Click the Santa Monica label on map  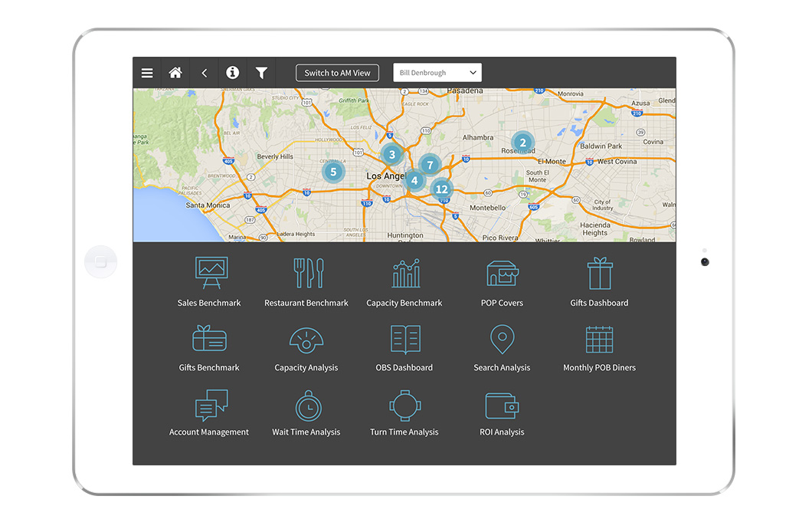[x=208, y=205]
